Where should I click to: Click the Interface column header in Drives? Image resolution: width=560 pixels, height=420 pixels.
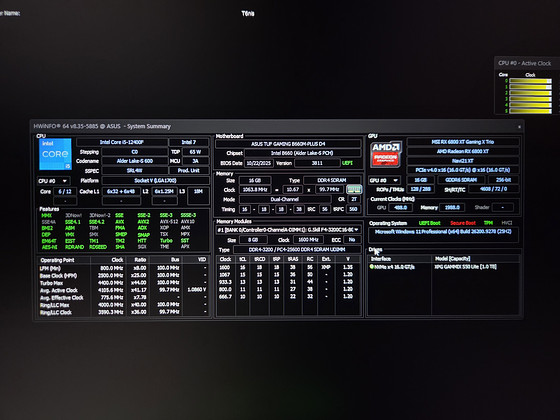tap(400, 259)
